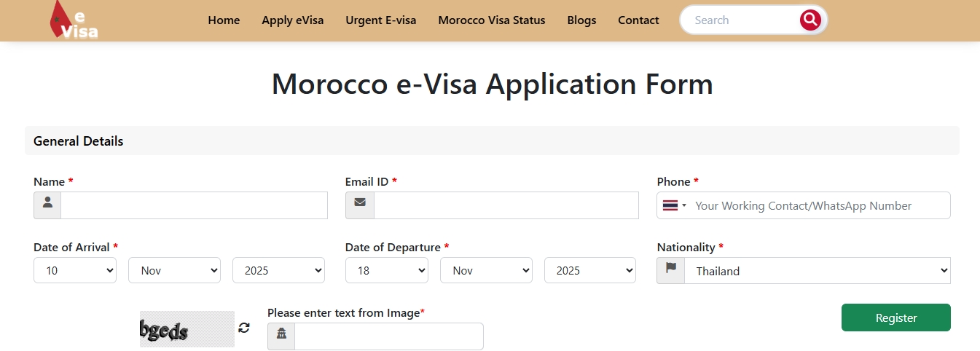Click the envelope icon beside Email field
The height and width of the screenshot is (351, 980).
coord(360,205)
